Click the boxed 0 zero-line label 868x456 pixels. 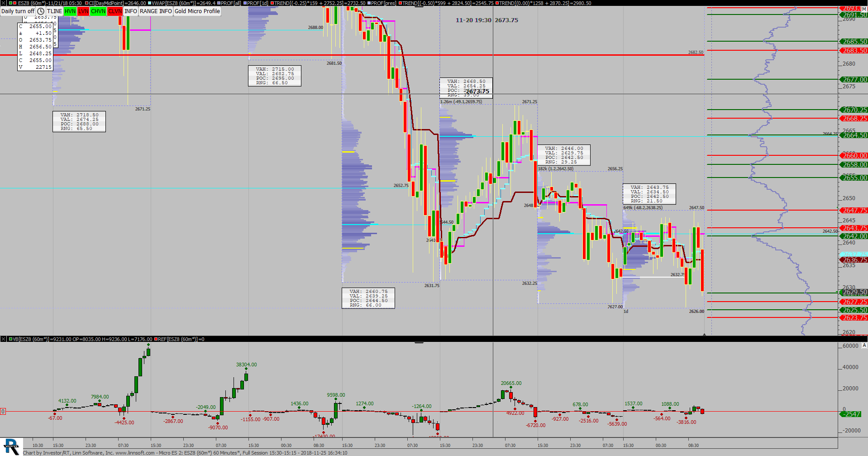pyautogui.click(x=3, y=412)
